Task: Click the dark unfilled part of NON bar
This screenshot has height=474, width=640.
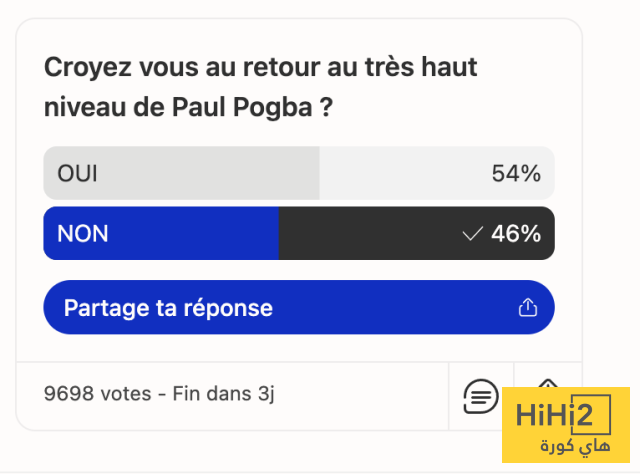Action: pyautogui.click(x=370, y=234)
